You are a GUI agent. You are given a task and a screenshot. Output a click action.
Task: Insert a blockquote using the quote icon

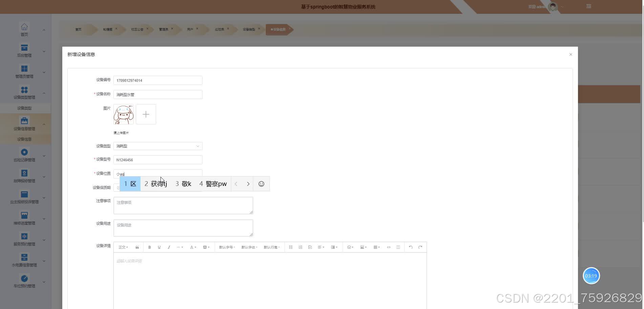point(137,247)
